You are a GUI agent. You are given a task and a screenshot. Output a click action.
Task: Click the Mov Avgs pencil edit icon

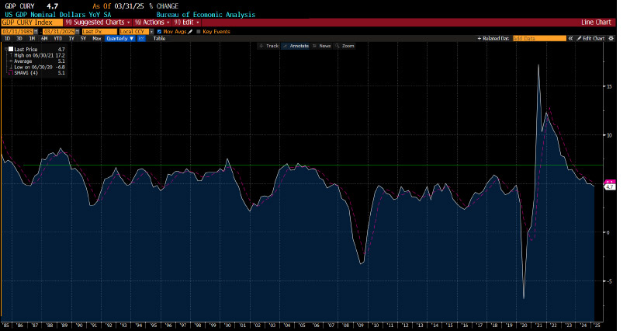190,32
